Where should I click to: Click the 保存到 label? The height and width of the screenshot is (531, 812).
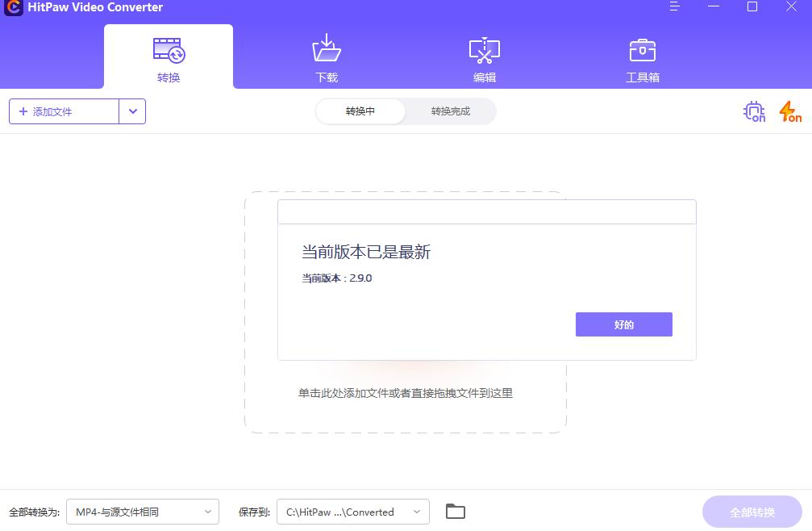[254, 512]
